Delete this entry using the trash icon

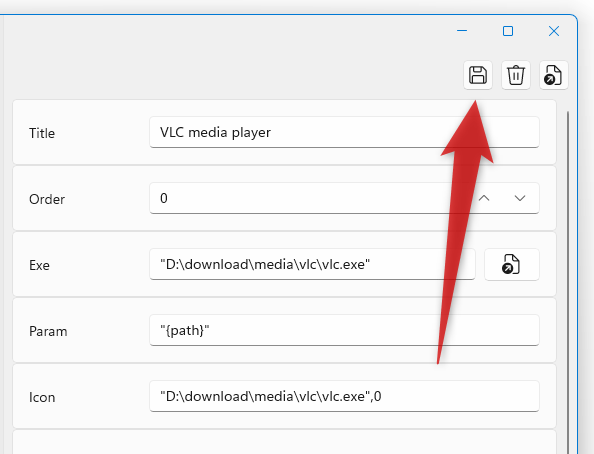click(516, 75)
